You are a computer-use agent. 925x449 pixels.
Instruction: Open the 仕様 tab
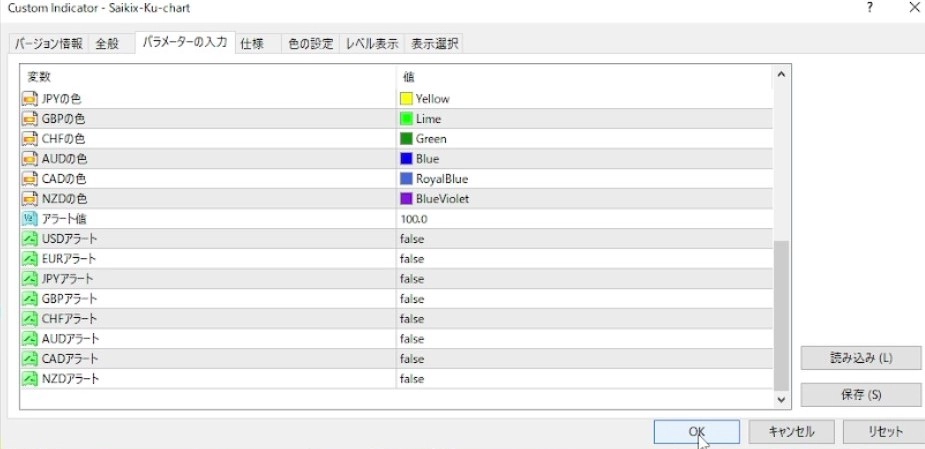pyautogui.click(x=252, y=44)
